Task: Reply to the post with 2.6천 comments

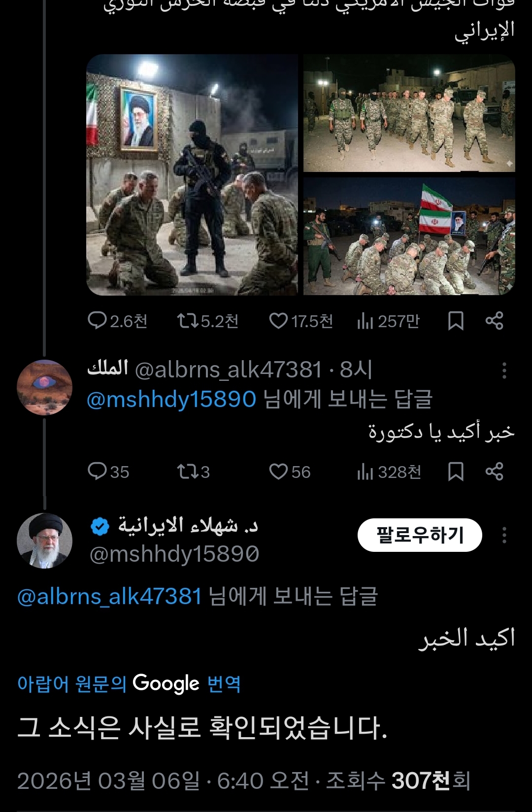Action: [97, 321]
